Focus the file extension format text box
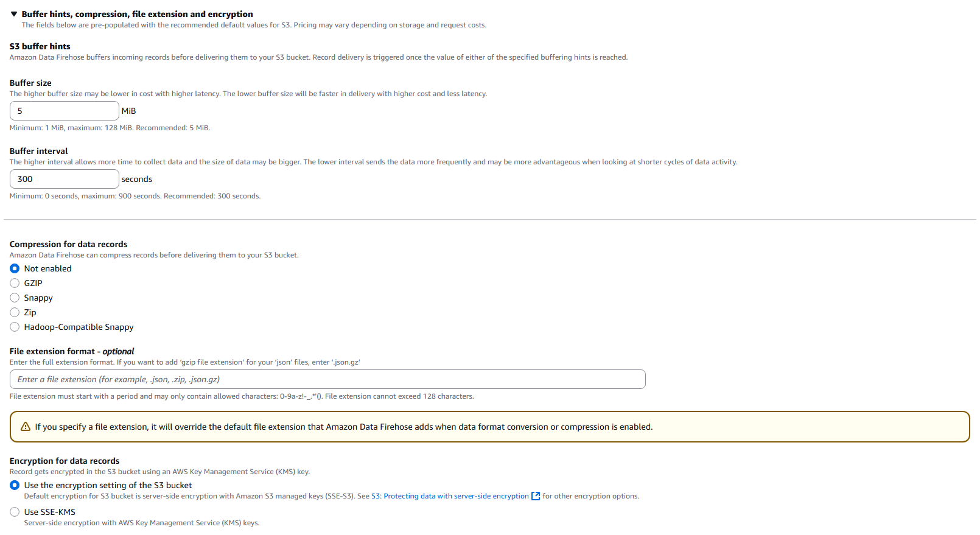980x535 pixels. pos(327,379)
